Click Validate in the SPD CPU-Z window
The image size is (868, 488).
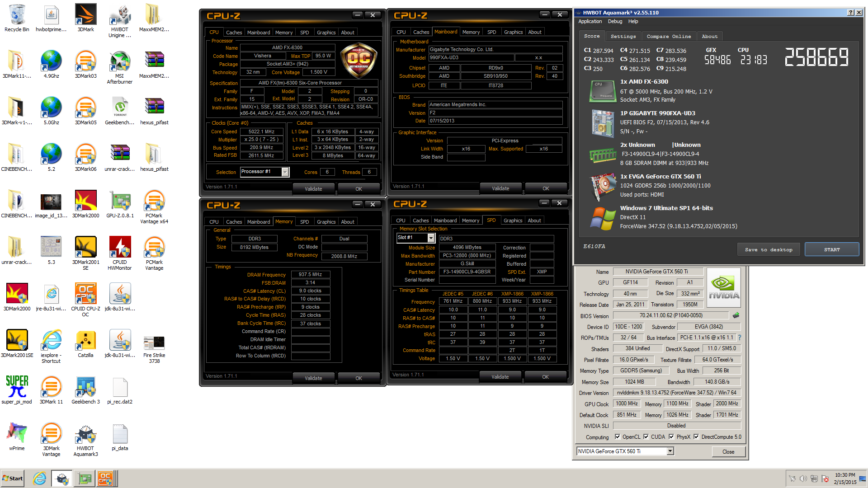point(500,377)
